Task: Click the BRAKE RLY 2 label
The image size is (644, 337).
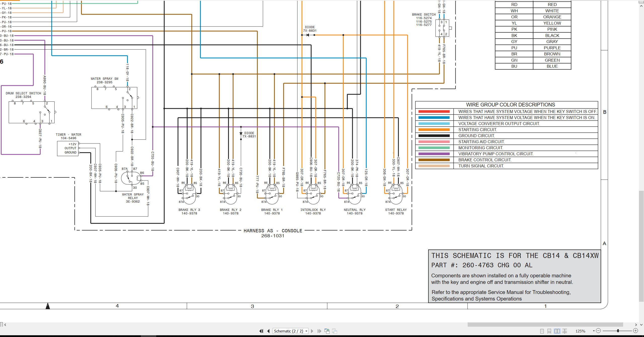Action: click(230, 210)
